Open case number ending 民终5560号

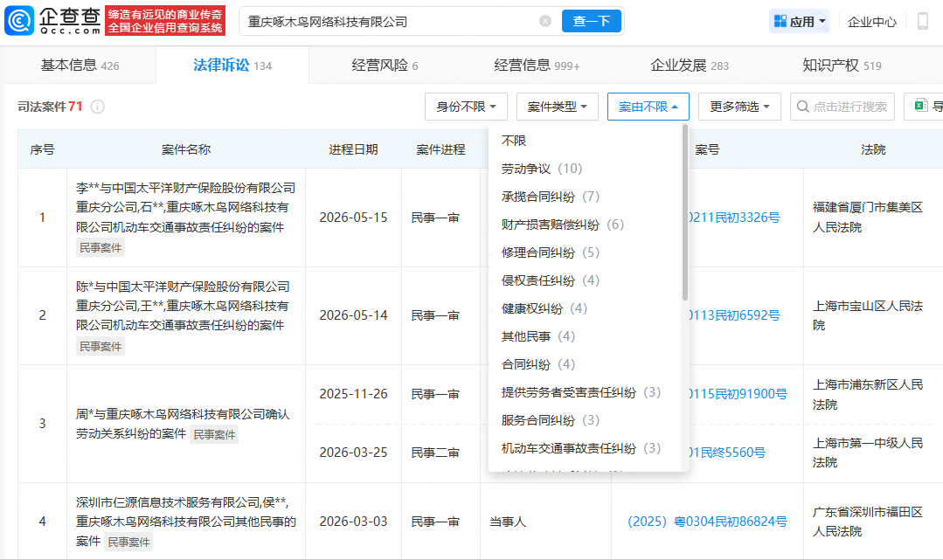[x=728, y=453]
